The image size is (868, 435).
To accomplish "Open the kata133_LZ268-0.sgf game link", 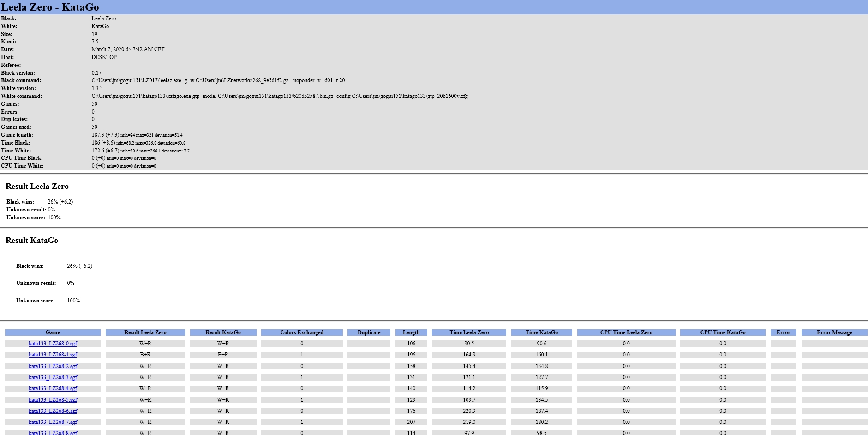I will pos(53,344).
